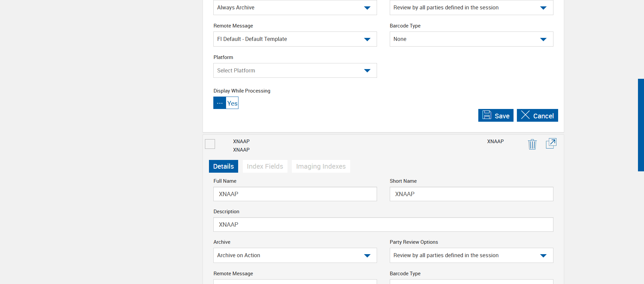Toggle Display While Processing switch
This screenshot has width=644, height=284.
coord(226,103)
